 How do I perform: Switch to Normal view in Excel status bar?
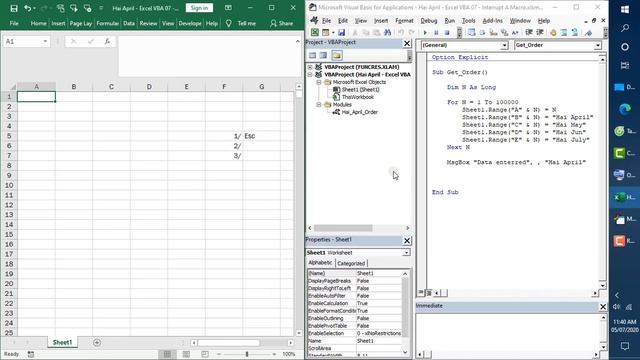click(167, 354)
